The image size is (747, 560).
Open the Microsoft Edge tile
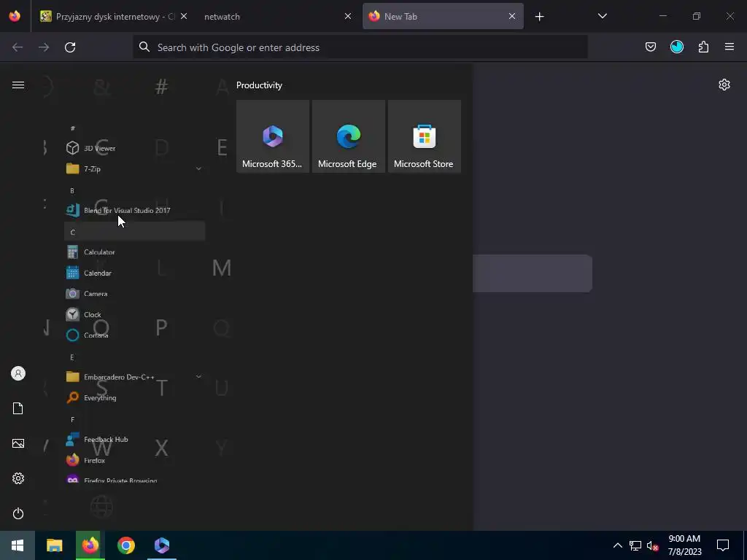[x=348, y=136]
